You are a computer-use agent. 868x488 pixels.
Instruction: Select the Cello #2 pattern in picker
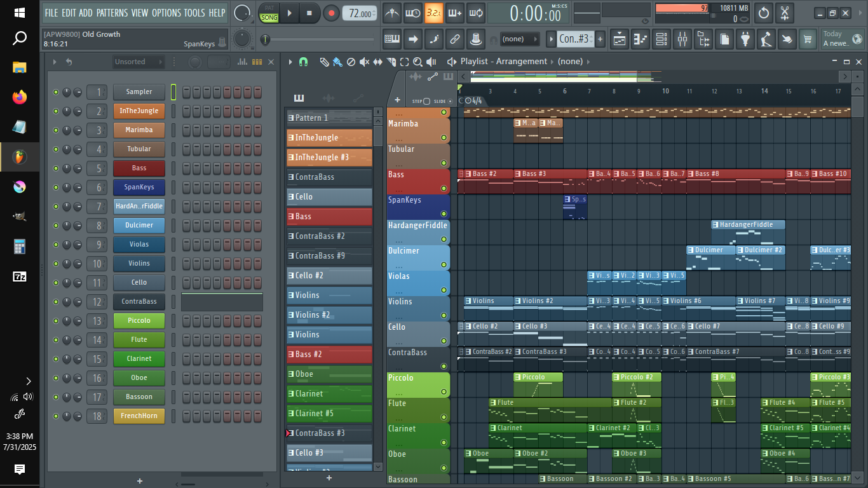[x=329, y=275]
